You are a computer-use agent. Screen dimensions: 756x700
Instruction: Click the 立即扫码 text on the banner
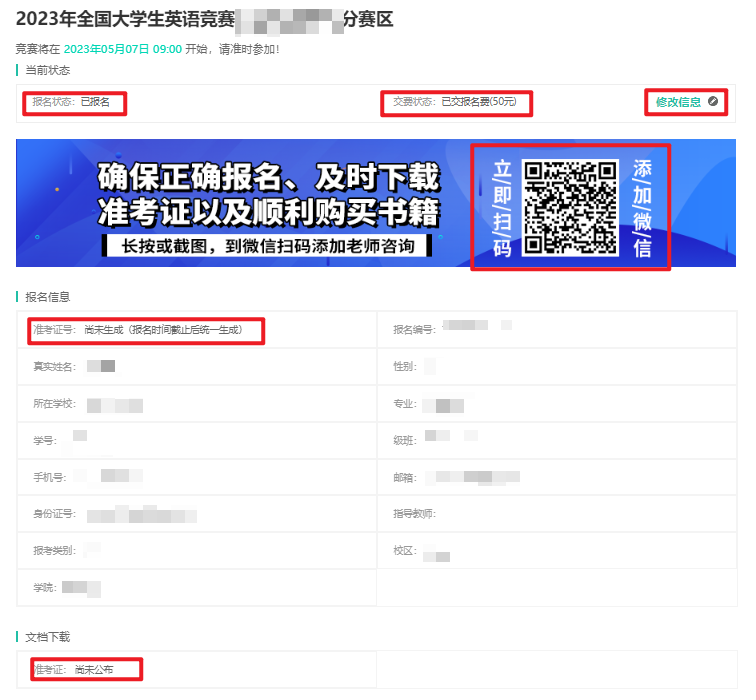(502, 207)
